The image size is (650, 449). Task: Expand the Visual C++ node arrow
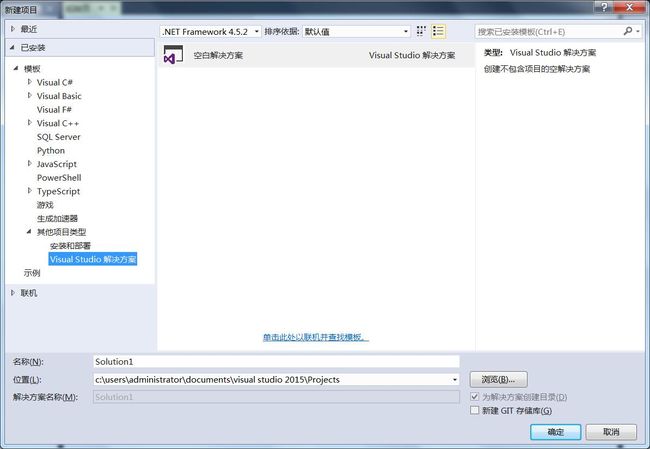pyautogui.click(x=29, y=123)
